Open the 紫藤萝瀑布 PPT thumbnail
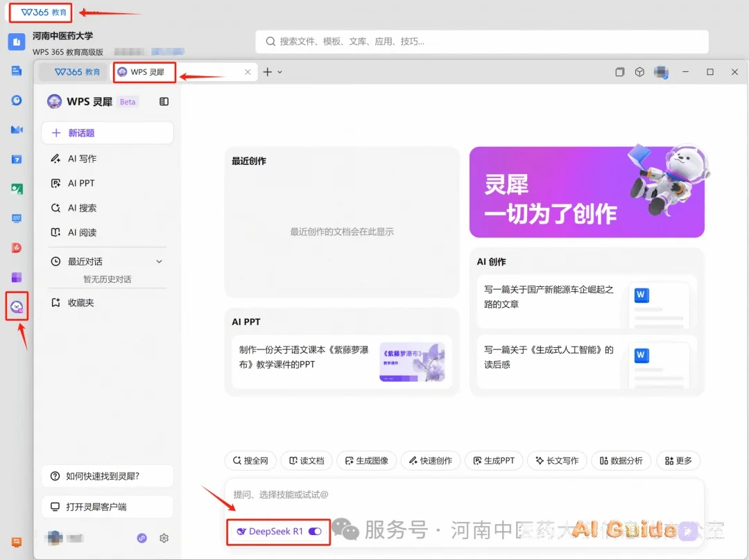The width and height of the screenshot is (749, 560). 412,362
